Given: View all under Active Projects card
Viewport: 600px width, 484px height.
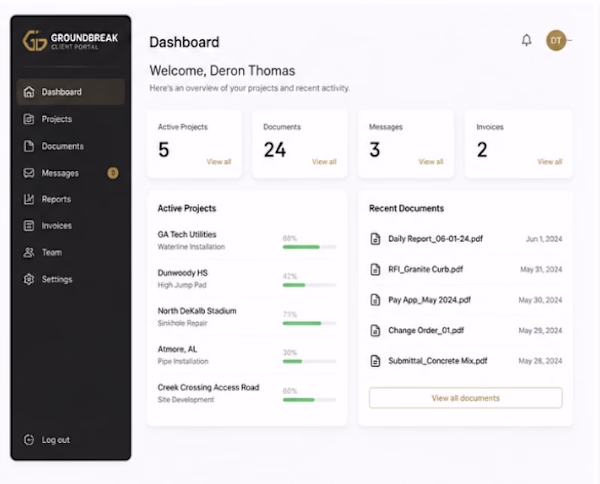Looking at the screenshot, I should [219, 161].
